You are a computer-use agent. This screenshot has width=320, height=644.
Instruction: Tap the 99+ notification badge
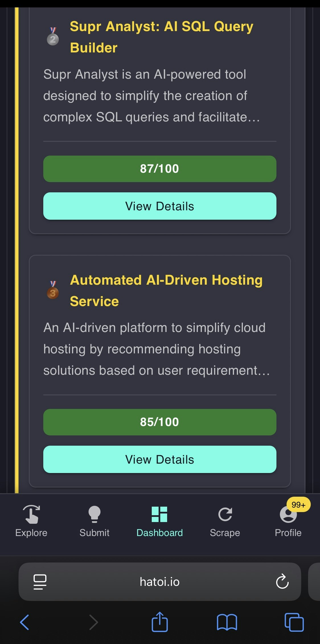(x=298, y=504)
